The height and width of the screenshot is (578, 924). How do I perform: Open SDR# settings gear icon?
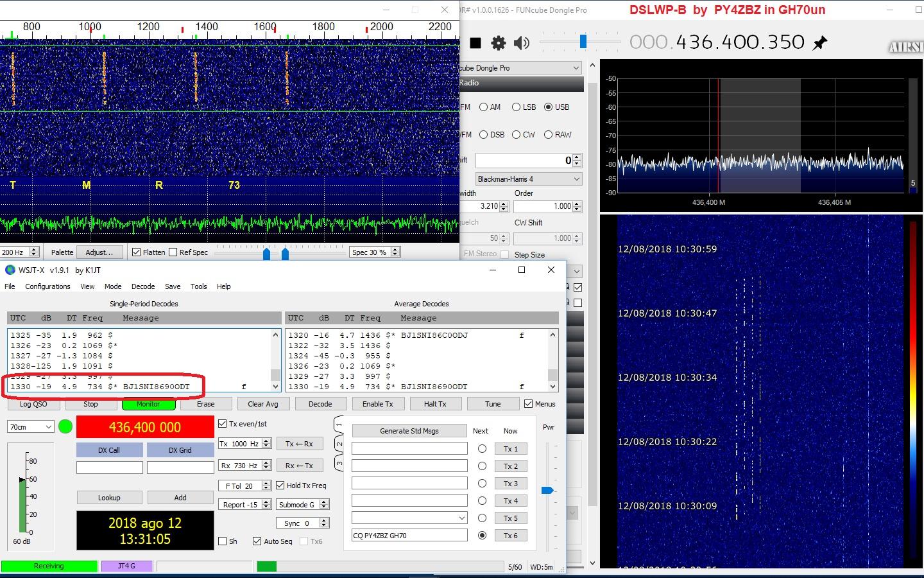click(x=499, y=43)
